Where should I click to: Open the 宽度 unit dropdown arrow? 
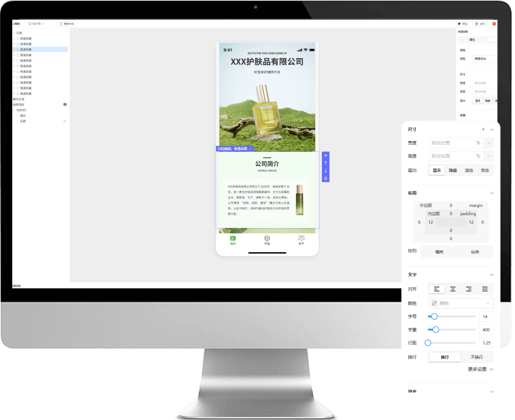(488, 143)
